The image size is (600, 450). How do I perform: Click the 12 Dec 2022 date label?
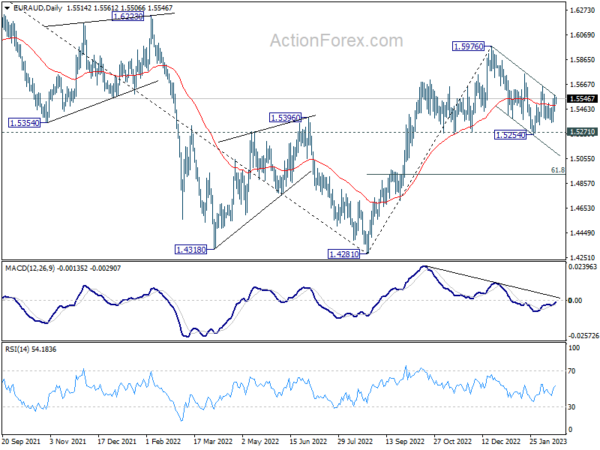coord(501,442)
